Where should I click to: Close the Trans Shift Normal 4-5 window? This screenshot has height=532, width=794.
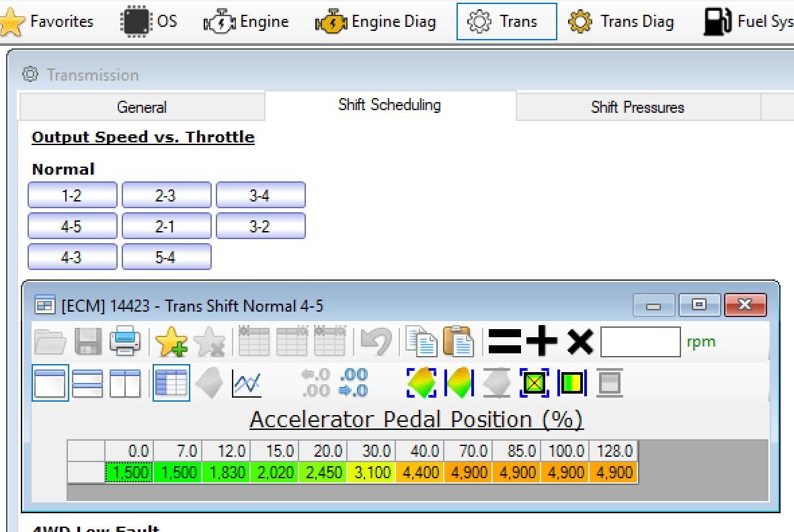[746, 305]
